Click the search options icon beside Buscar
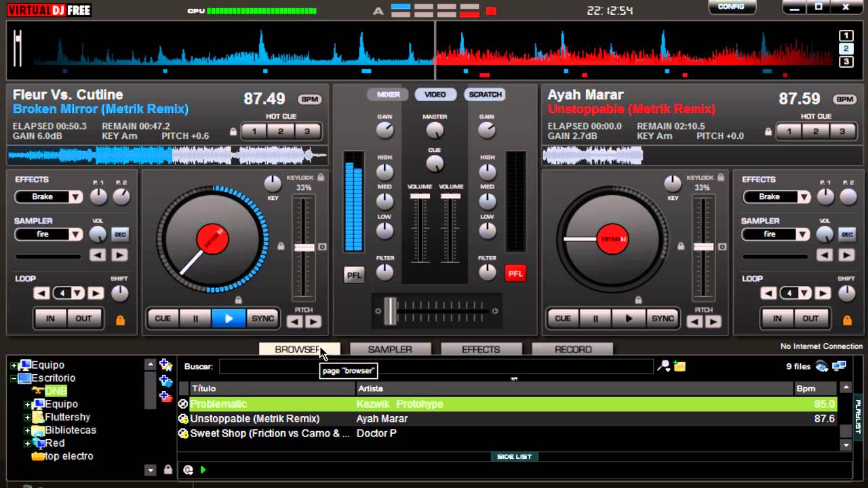 pos(663,367)
